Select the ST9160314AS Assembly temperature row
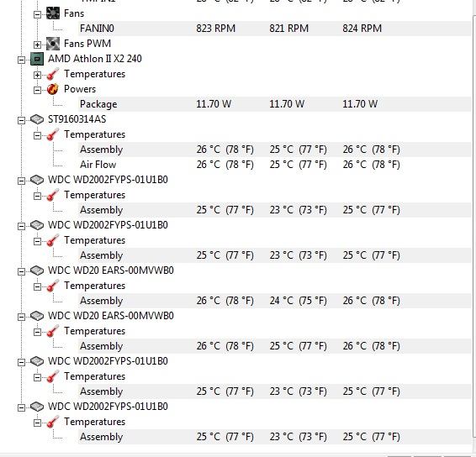 (275, 150)
